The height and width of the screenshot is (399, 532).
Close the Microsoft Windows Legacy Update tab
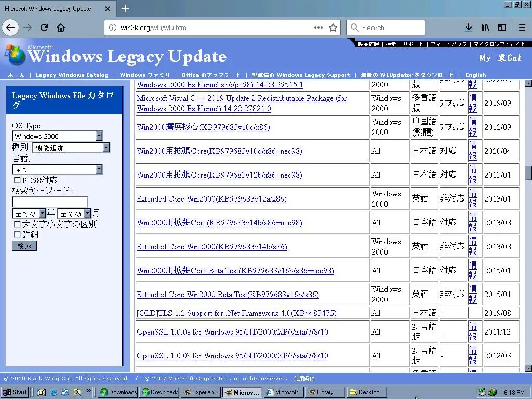tap(108, 9)
